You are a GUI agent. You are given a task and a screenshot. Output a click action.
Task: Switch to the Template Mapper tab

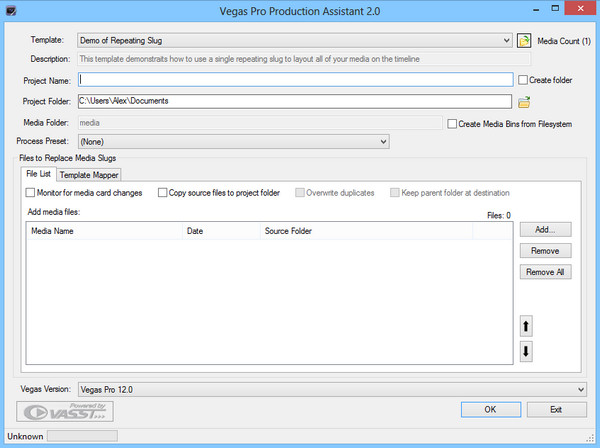tap(89, 174)
